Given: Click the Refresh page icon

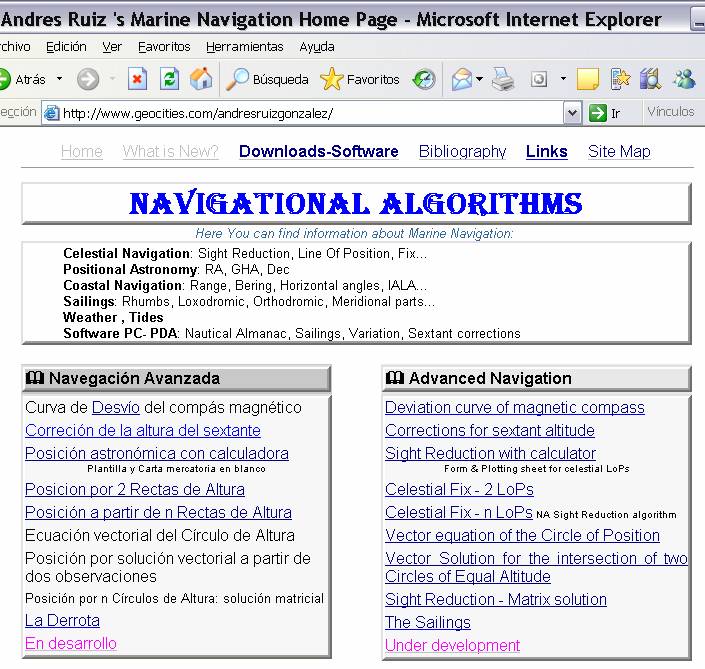Looking at the screenshot, I should point(169,79).
